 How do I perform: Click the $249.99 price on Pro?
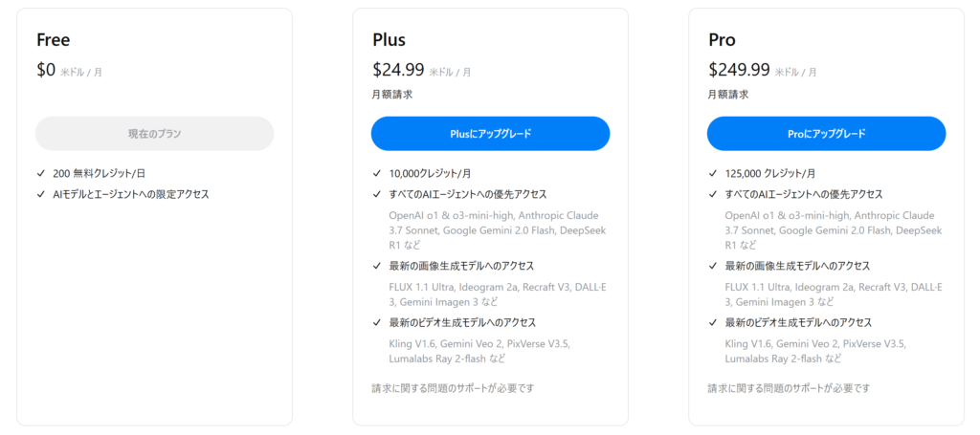click(739, 69)
